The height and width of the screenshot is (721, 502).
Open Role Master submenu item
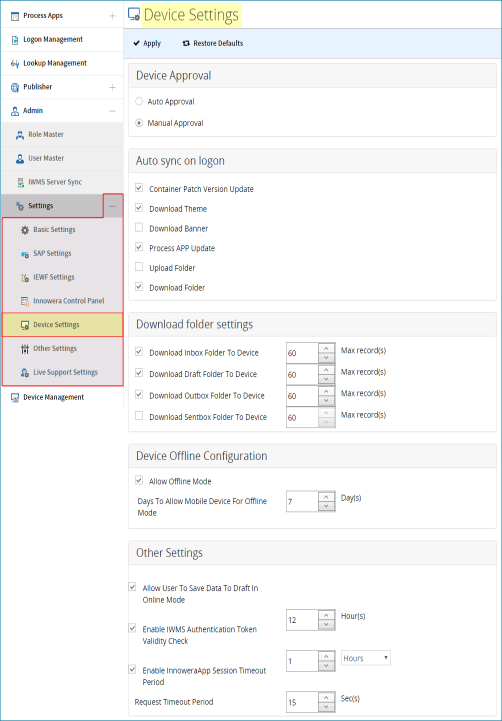coord(62,135)
